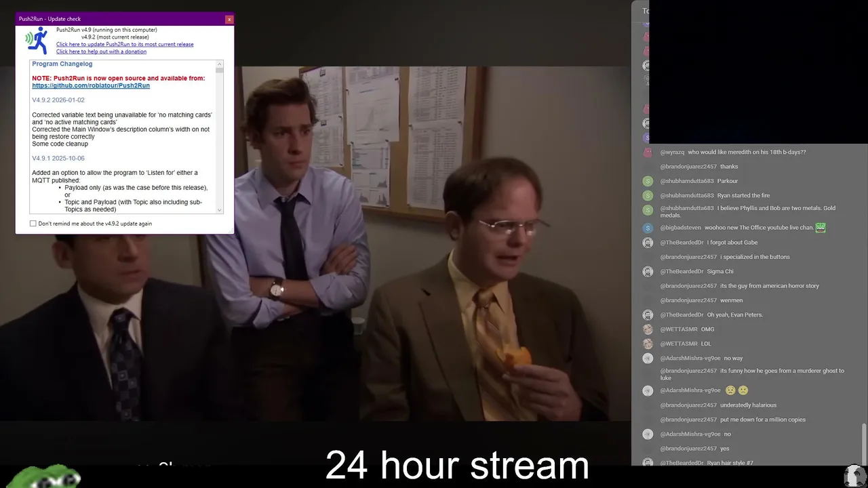Click the WETTASMR avatar beside 'LOL'

(x=648, y=344)
